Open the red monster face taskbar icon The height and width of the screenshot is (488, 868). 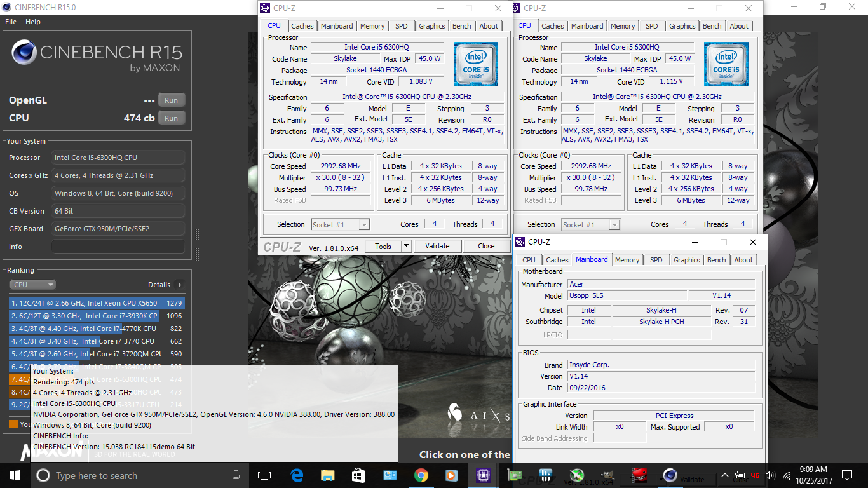639,475
